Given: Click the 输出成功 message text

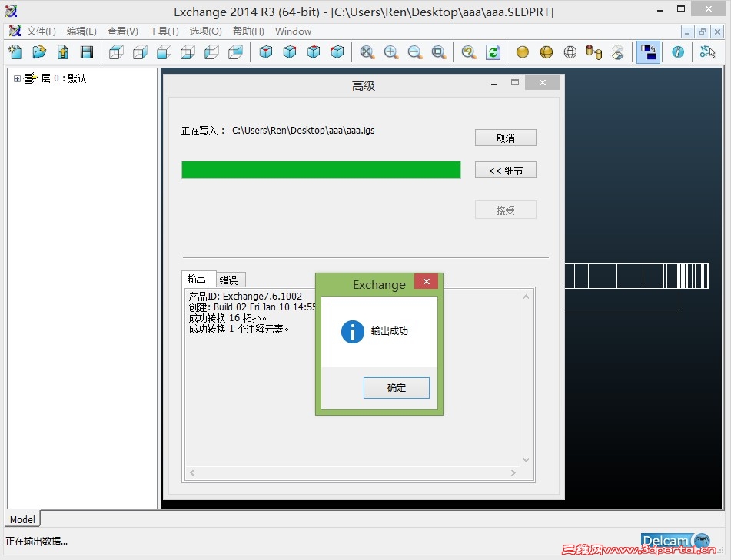Looking at the screenshot, I should [x=389, y=331].
